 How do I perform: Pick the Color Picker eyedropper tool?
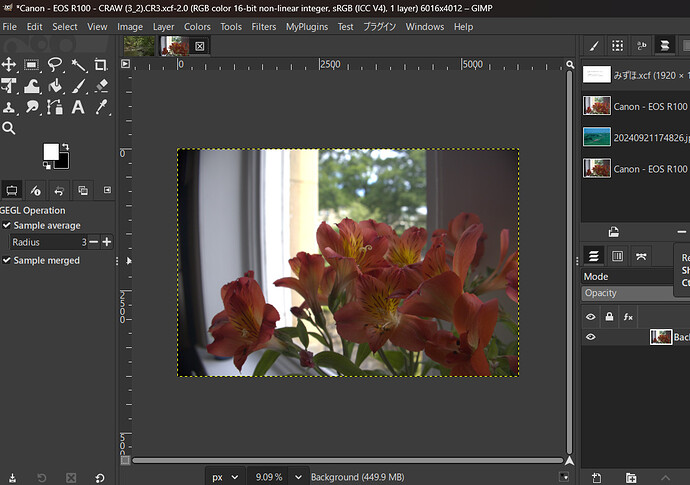point(101,108)
